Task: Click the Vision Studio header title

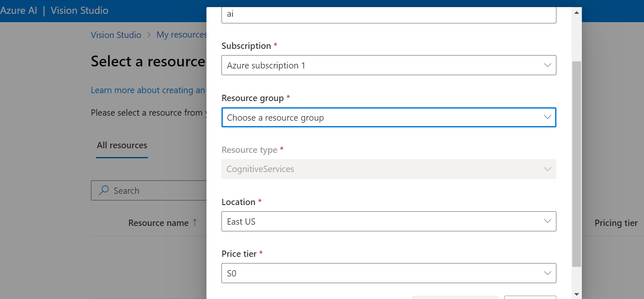Action: (x=79, y=10)
